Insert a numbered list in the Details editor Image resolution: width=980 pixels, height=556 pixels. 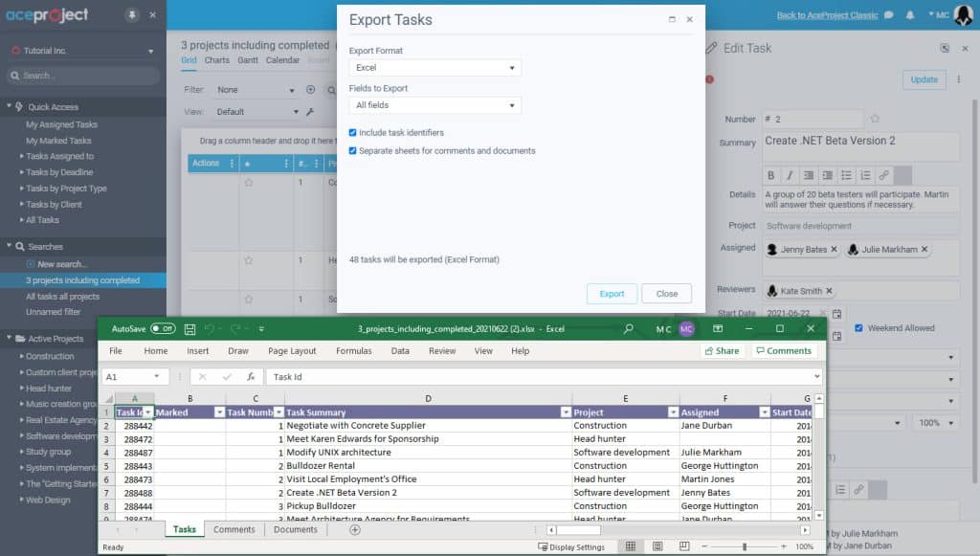[x=866, y=175]
